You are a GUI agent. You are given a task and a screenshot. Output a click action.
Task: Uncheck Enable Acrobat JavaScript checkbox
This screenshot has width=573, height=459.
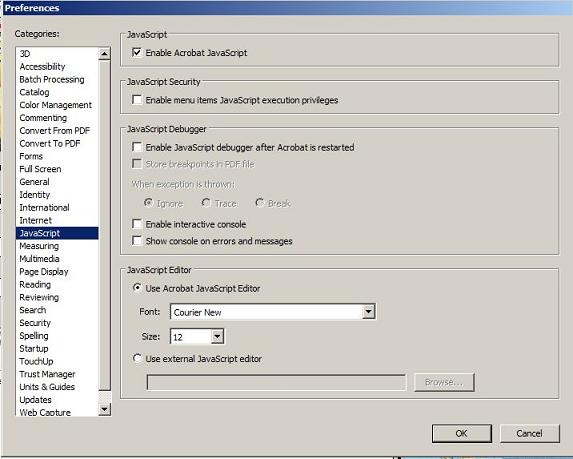point(137,53)
